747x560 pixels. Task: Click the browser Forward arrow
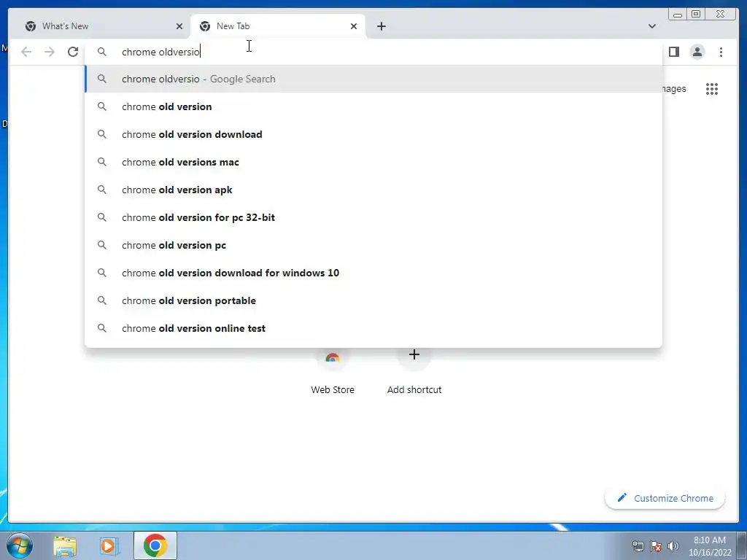pos(50,52)
